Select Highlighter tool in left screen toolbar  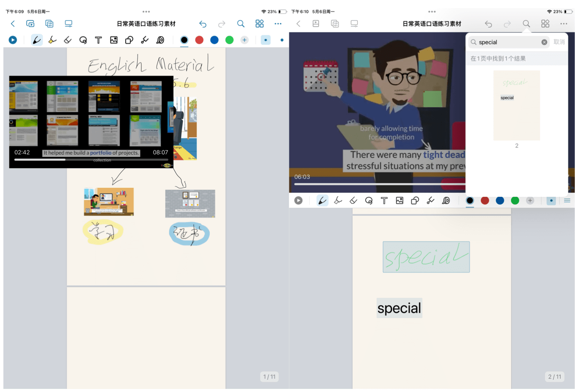tap(52, 40)
